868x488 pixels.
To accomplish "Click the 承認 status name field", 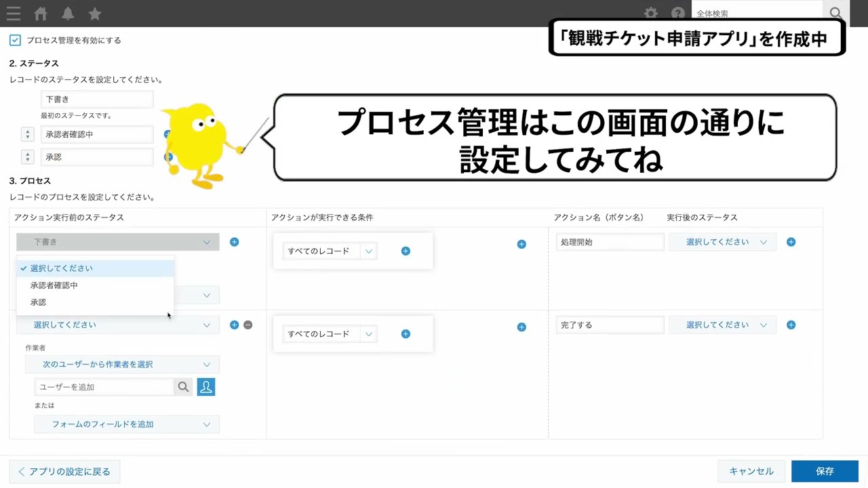I will pyautogui.click(x=97, y=157).
